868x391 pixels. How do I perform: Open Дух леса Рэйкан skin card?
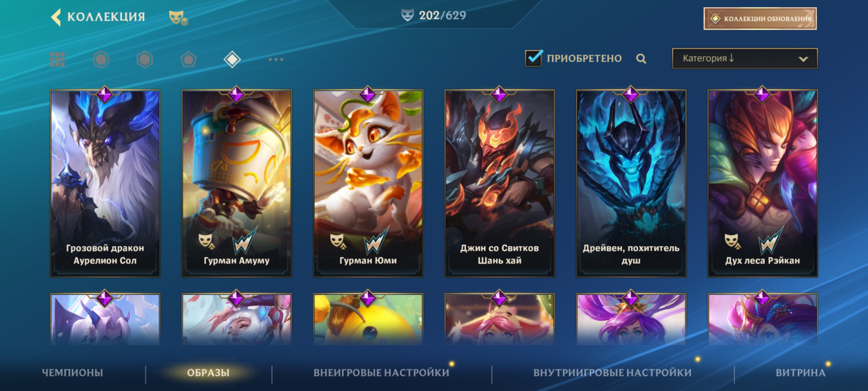tap(762, 183)
